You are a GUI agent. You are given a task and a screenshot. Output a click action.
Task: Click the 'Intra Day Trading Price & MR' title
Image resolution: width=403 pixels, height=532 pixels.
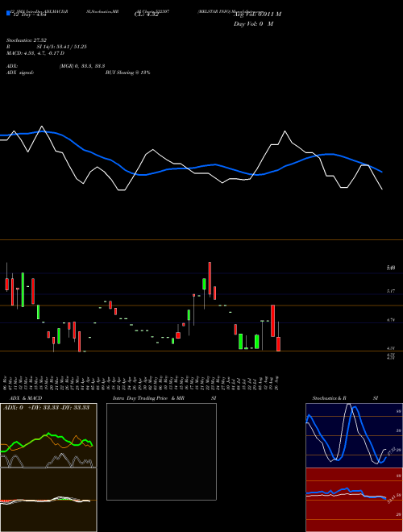(149, 398)
